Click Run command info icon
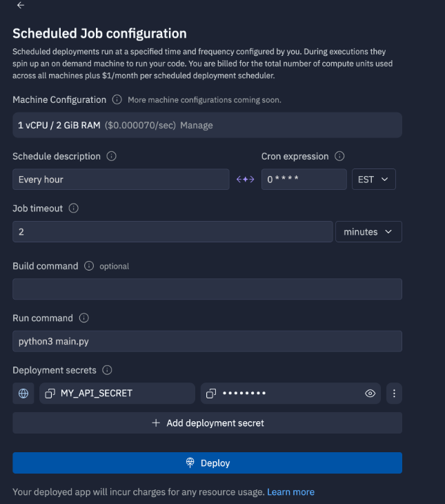 [84, 318]
